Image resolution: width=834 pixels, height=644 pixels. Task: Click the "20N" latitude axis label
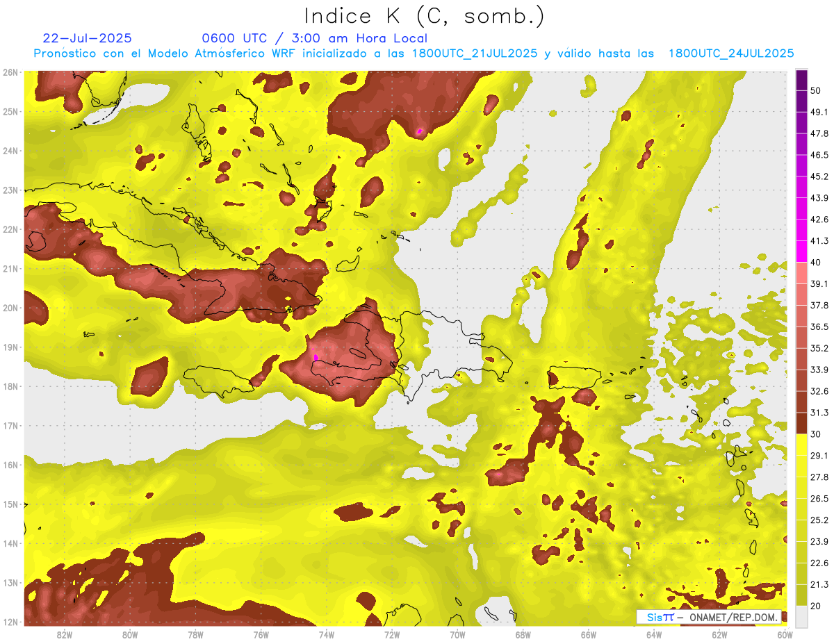point(10,308)
